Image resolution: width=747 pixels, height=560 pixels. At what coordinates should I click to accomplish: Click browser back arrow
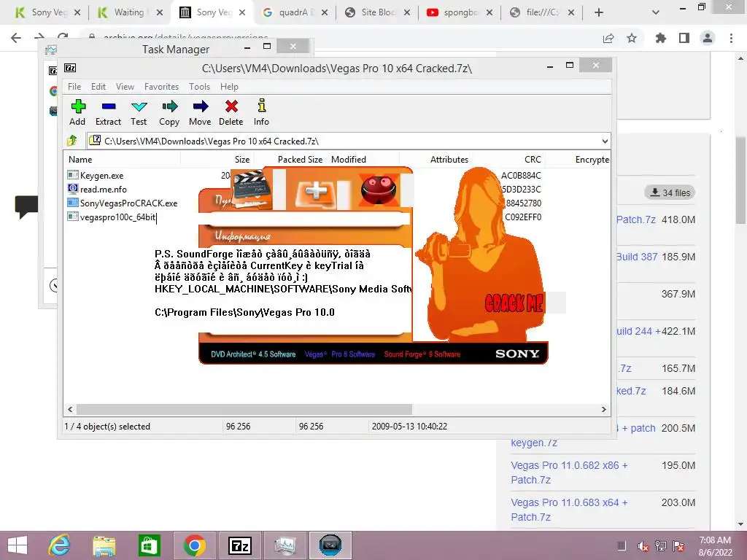click(x=16, y=38)
